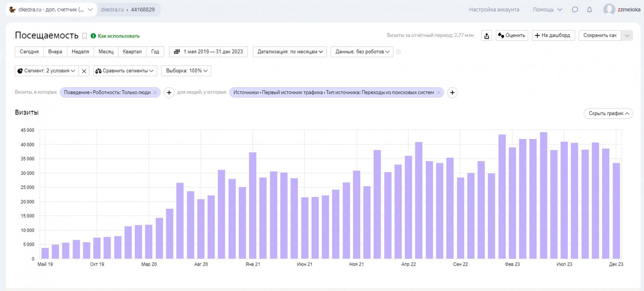Add a visit condition with plus icon

(x=169, y=93)
